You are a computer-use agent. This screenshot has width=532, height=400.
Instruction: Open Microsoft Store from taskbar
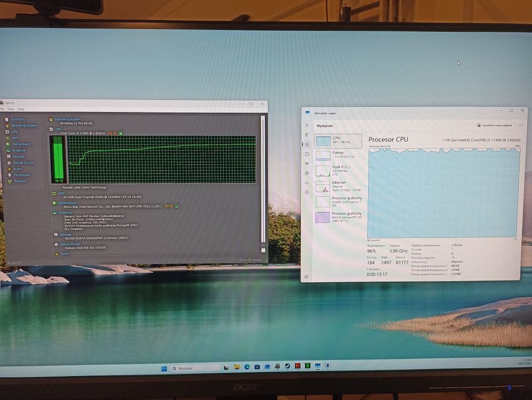click(x=257, y=367)
